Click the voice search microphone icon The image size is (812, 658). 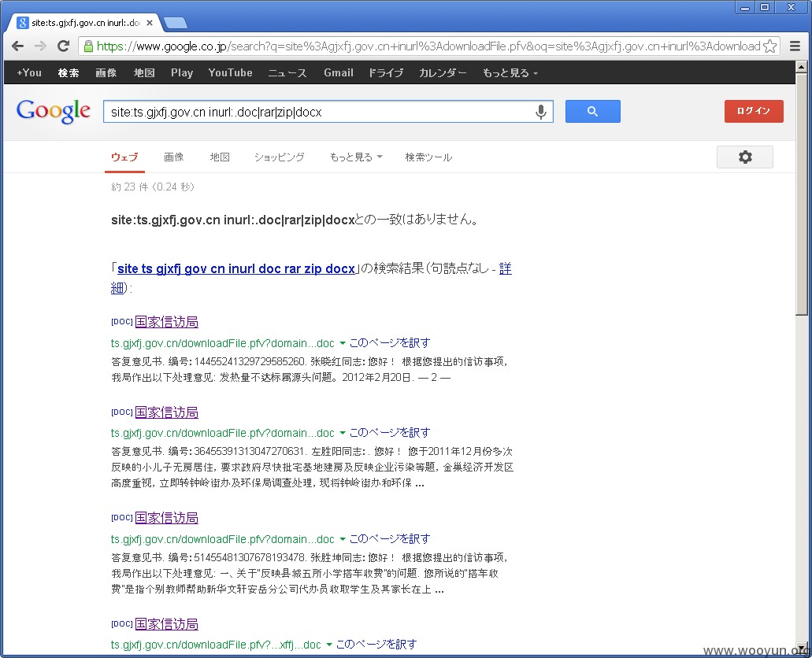point(540,112)
